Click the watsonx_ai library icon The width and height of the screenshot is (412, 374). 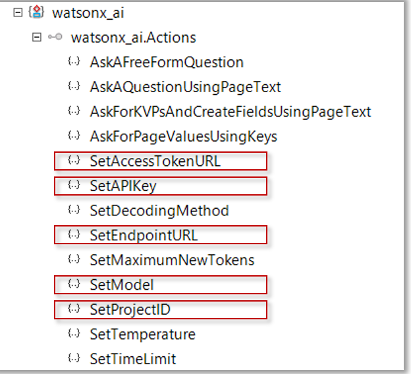[x=36, y=12]
